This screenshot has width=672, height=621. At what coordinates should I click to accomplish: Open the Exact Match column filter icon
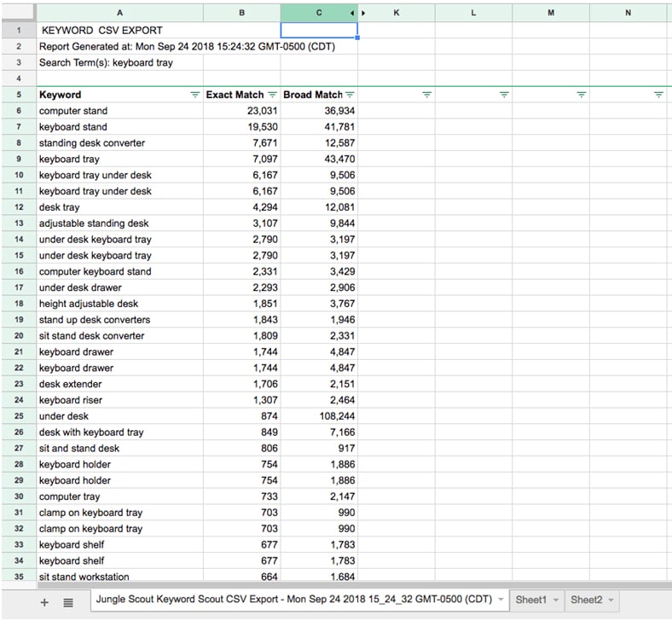tap(273, 95)
